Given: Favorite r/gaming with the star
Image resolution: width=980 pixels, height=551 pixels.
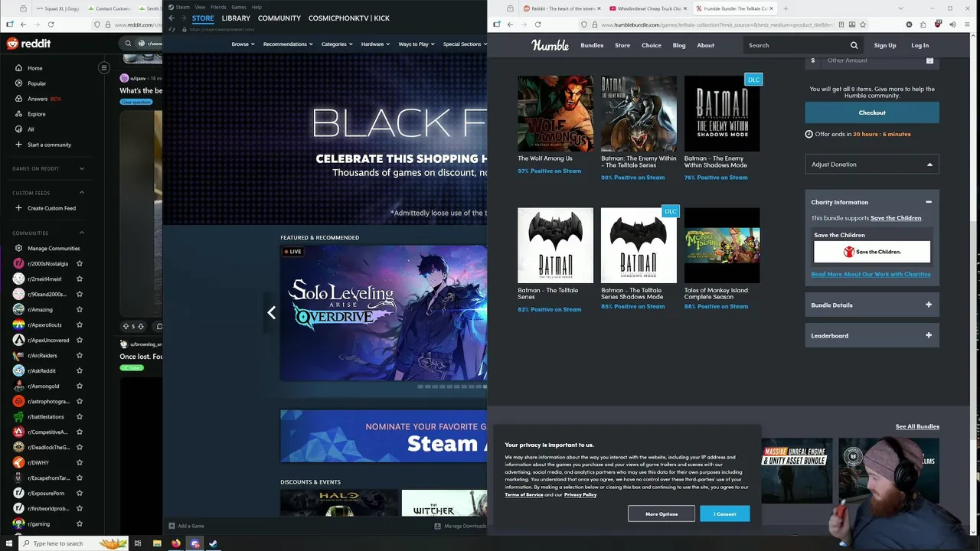Looking at the screenshot, I should [79, 523].
